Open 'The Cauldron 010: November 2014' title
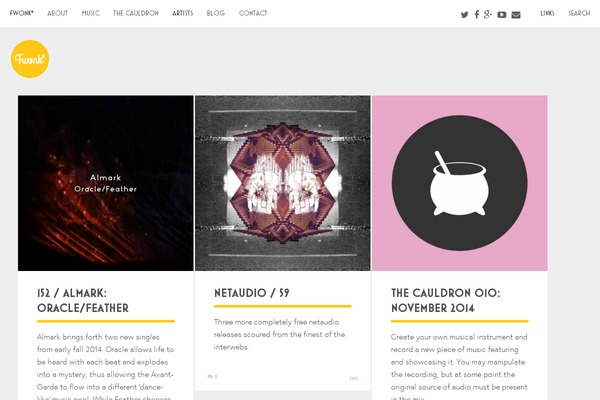Image resolution: width=600 pixels, height=400 pixels. (x=445, y=300)
